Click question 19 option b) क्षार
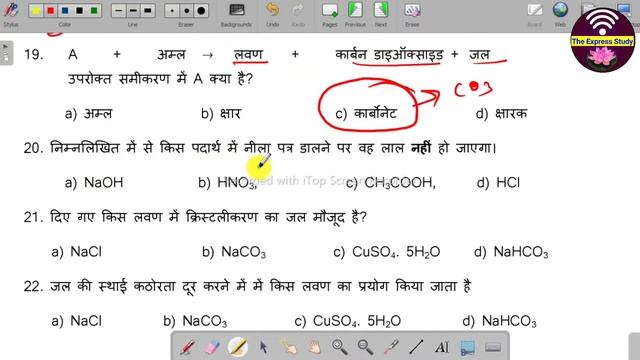 click(221, 113)
